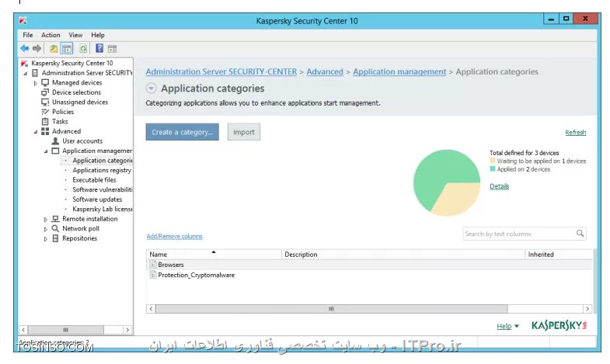Click the Network poll magnifier icon

click(x=55, y=228)
